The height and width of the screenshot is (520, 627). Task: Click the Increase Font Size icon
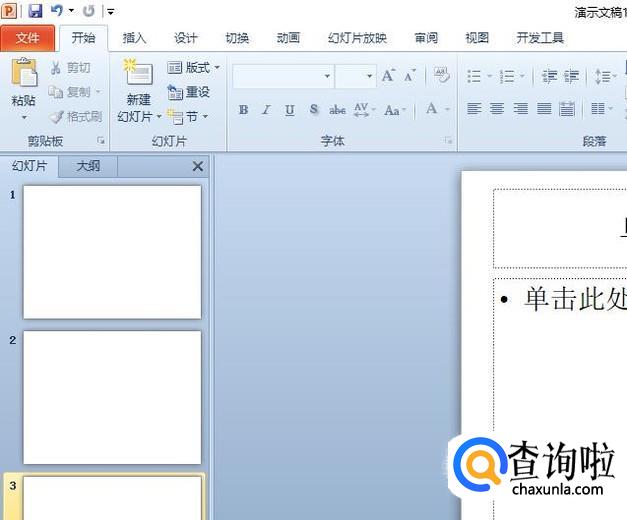pos(388,75)
